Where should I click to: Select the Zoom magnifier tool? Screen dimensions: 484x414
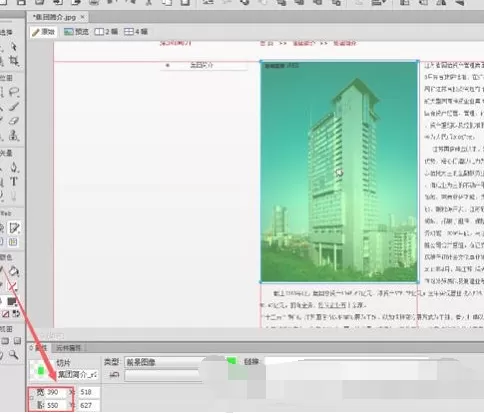tap(14, 355)
